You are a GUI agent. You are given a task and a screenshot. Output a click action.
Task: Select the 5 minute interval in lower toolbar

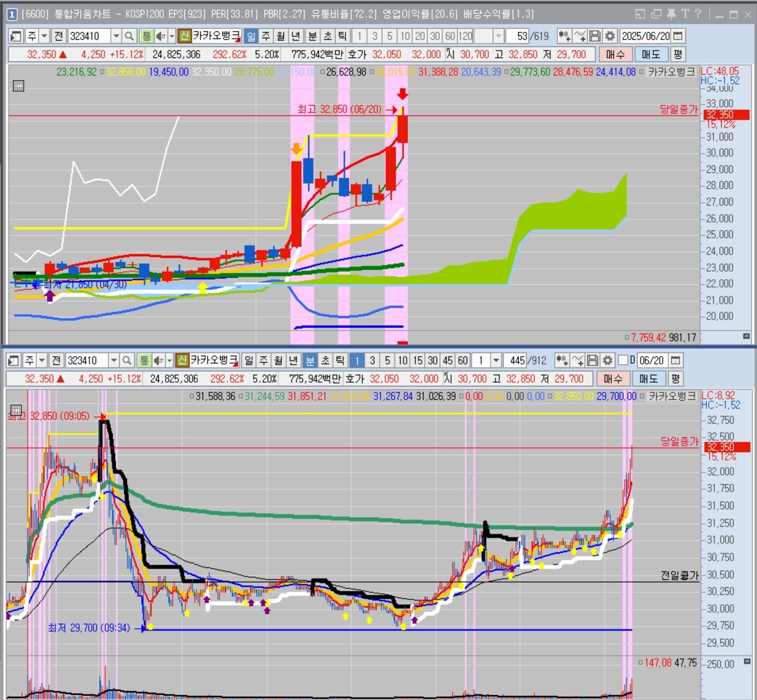[387, 361]
